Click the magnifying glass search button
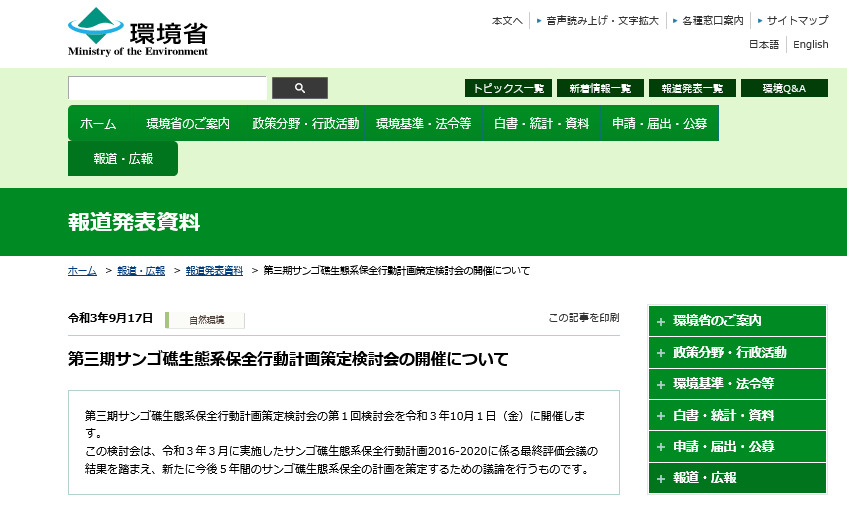Image resolution: width=847 pixels, height=508 pixels. pyautogui.click(x=300, y=88)
